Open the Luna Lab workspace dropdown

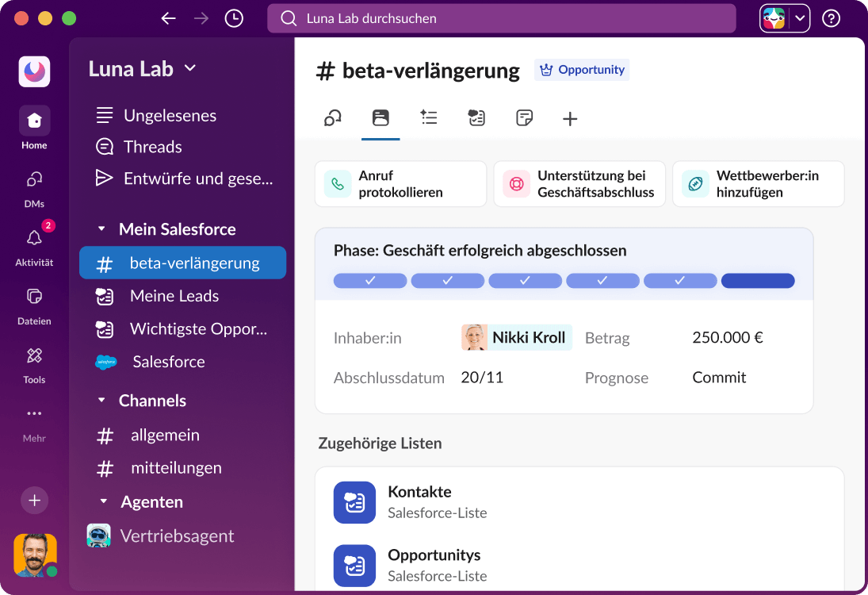click(141, 69)
